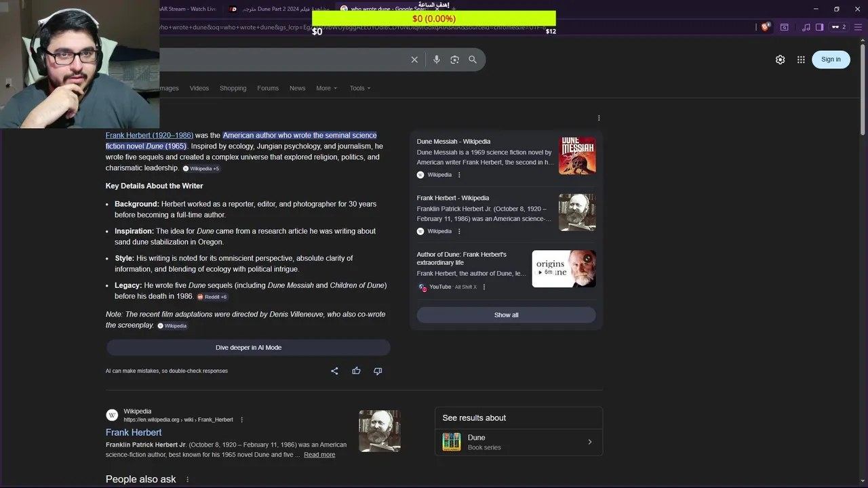Switch to the Images tab
Image resolution: width=868 pixels, height=488 pixels.
[x=169, y=88]
